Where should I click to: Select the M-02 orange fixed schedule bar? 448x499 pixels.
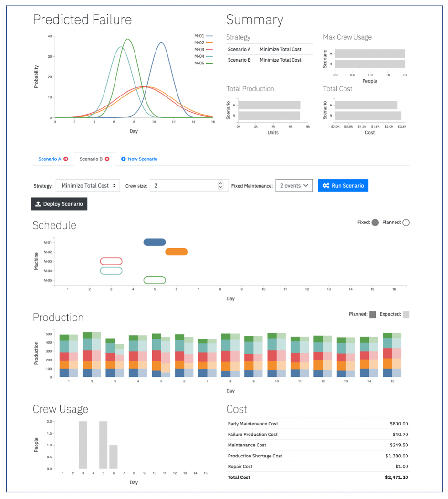pos(177,252)
